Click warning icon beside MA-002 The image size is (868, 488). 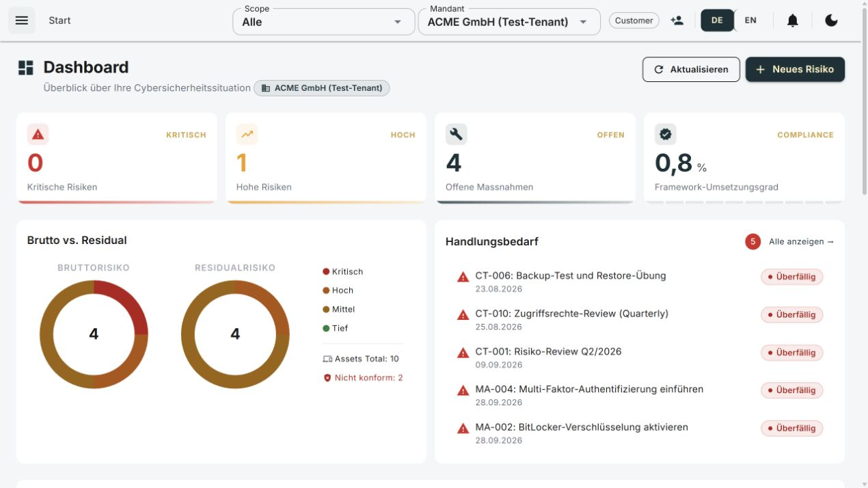point(463,429)
